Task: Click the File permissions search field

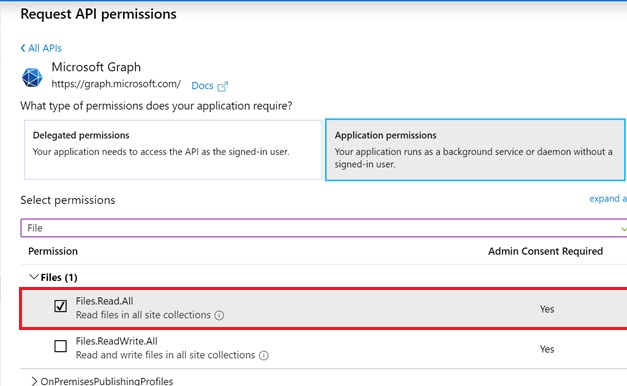Action: [323, 228]
